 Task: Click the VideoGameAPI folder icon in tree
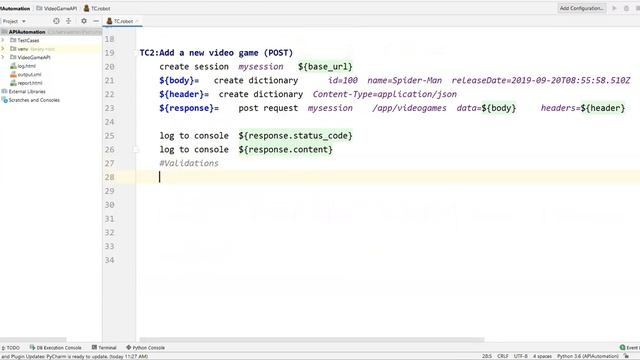pos(13,57)
